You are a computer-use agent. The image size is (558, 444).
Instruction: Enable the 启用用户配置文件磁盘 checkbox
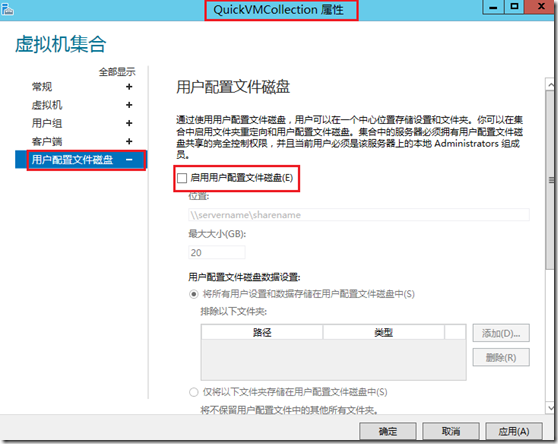pos(182,178)
